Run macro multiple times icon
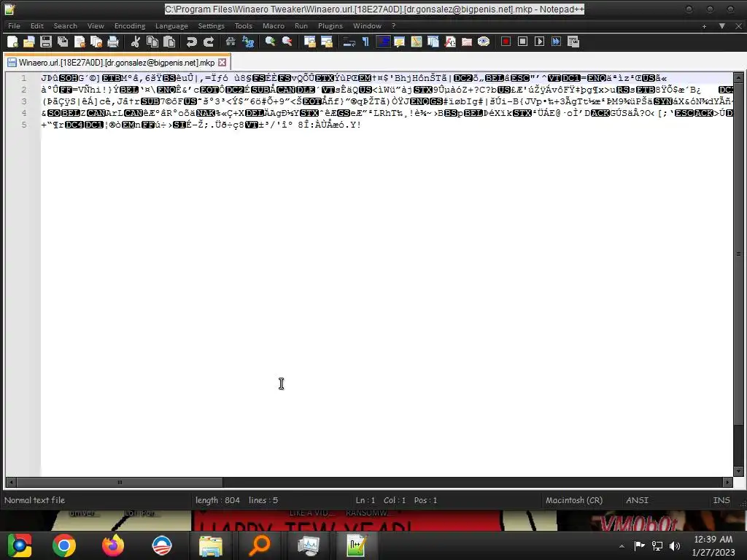The width and height of the screenshot is (747, 560). point(557,42)
